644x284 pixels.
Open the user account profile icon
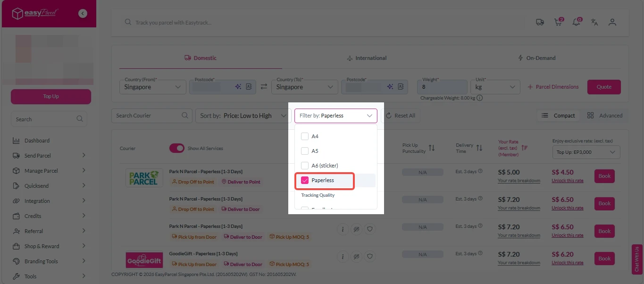click(x=612, y=22)
